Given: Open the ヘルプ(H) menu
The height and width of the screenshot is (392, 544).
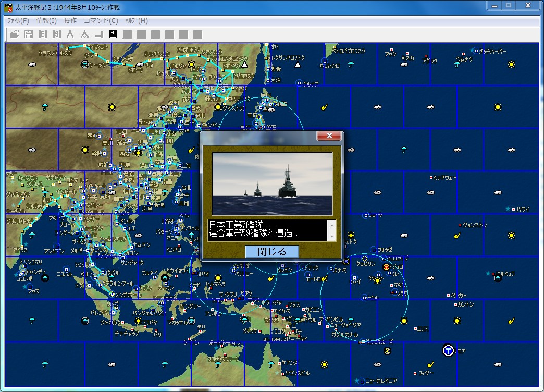Looking at the screenshot, I should (137, 21).
